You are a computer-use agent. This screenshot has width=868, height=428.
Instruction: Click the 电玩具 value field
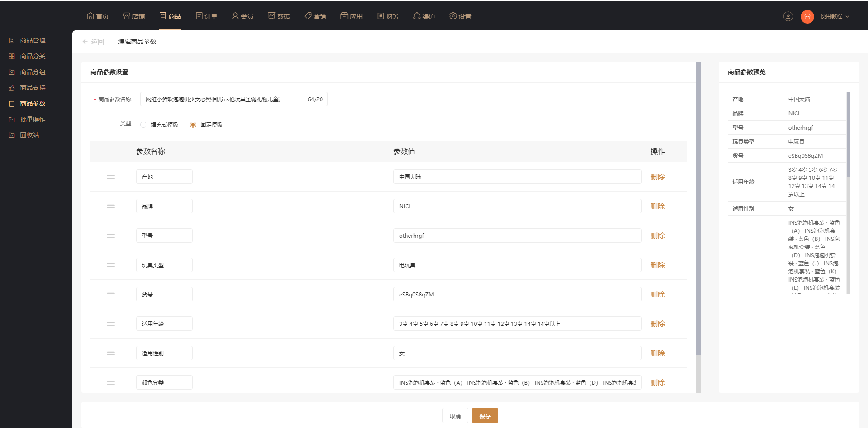point(517,265)
